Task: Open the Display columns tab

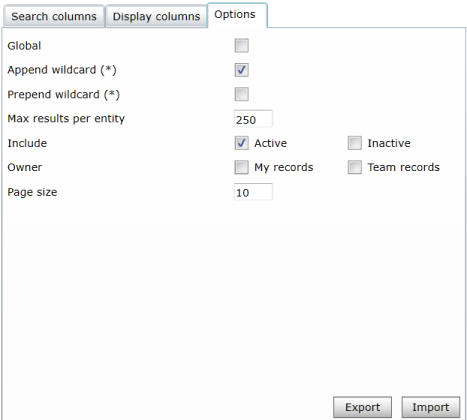Action: (156, 16)
